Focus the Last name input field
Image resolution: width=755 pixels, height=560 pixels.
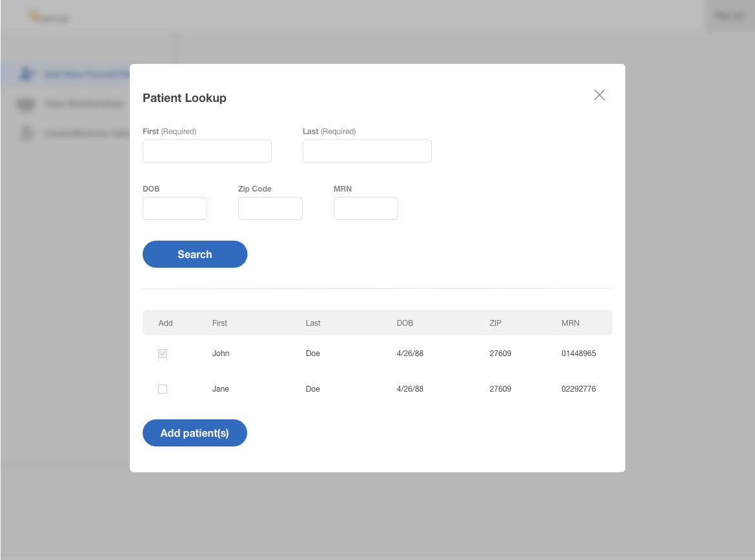[367, 151]
